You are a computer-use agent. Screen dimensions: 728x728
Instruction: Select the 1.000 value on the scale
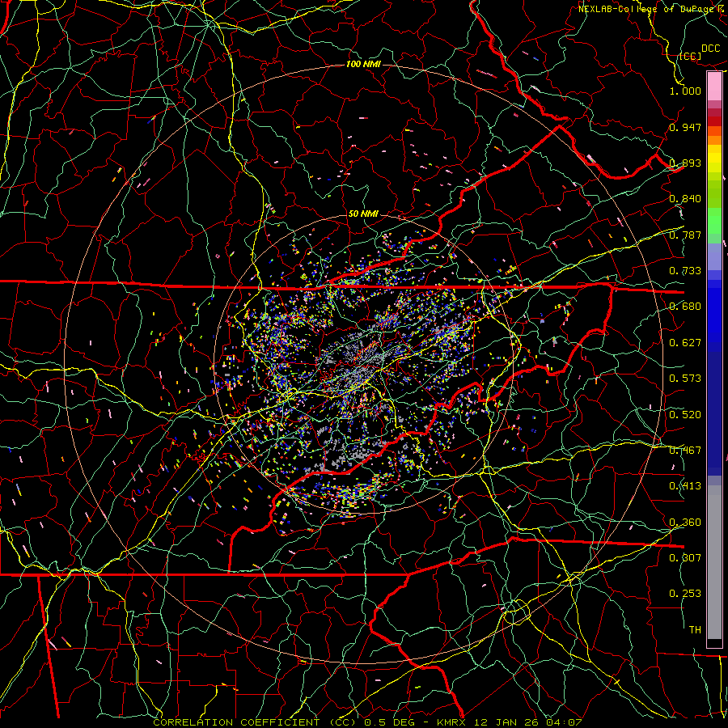(x=685, y=91)
